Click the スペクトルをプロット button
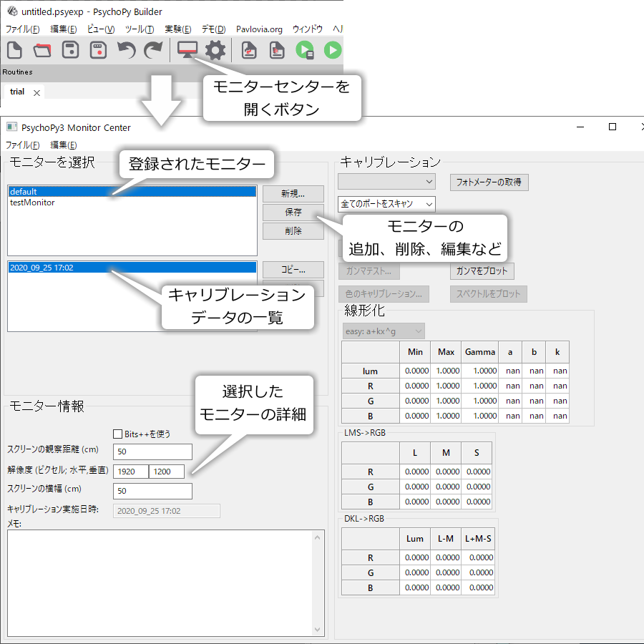This screenshot has width=644, height=644. 489,294
